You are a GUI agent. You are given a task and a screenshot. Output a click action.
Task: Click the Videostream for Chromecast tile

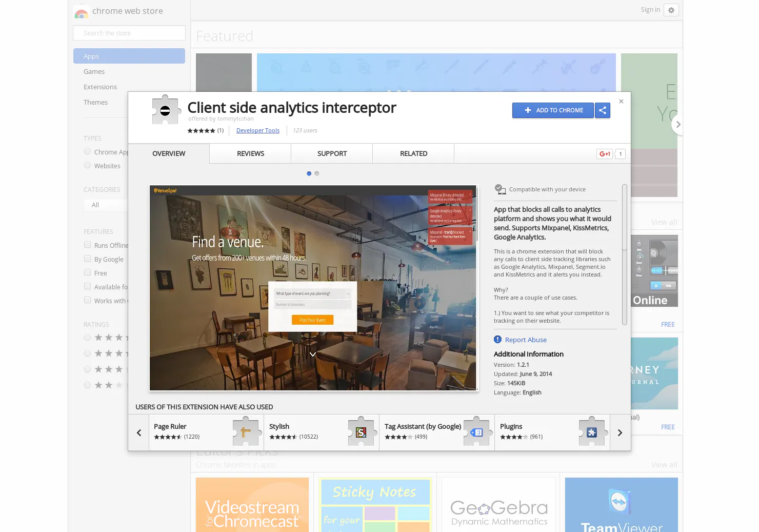click(252, 505)
